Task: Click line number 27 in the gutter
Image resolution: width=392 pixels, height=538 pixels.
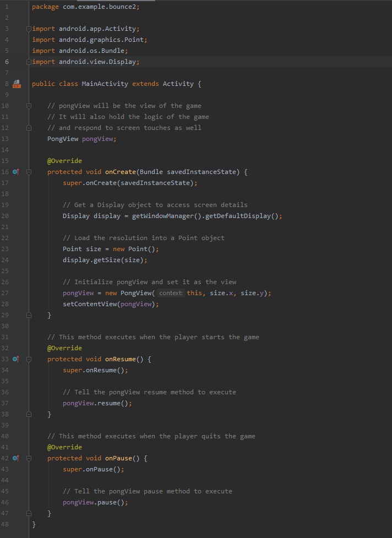Action: pyautogui.click(x=5, y=293)
